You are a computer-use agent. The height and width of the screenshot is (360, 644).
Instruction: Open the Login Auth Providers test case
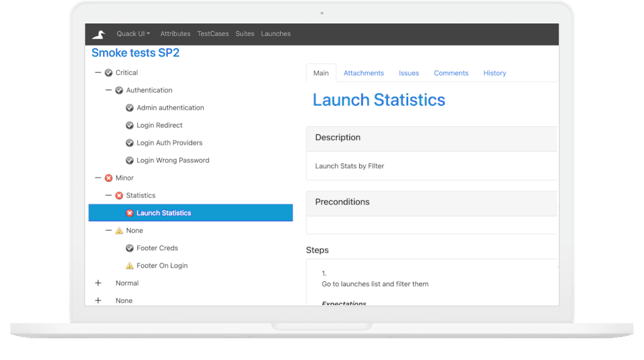(x=169, y=143)
